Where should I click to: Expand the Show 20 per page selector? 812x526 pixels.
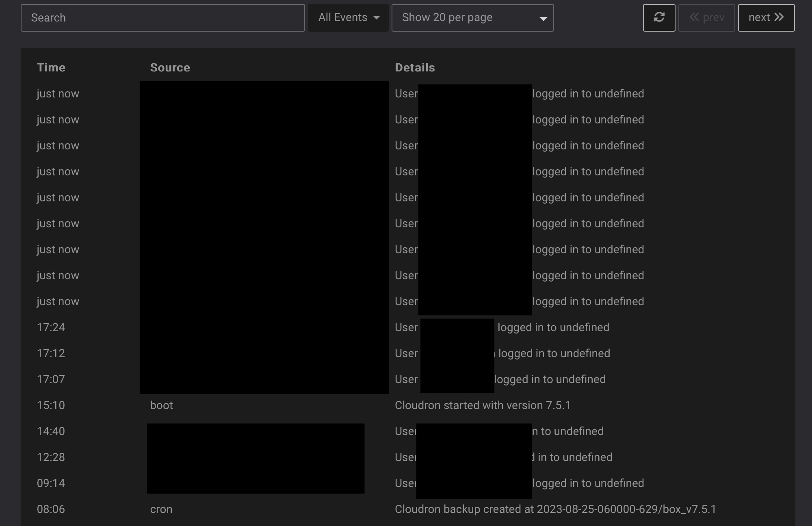(472, 18)
